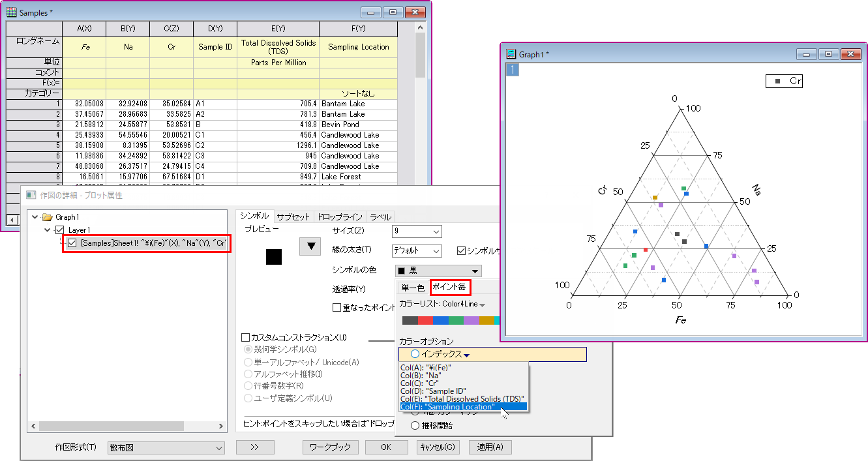Select the 推移開始 radio option
868x461 pixels.
[x=415, y=425]
